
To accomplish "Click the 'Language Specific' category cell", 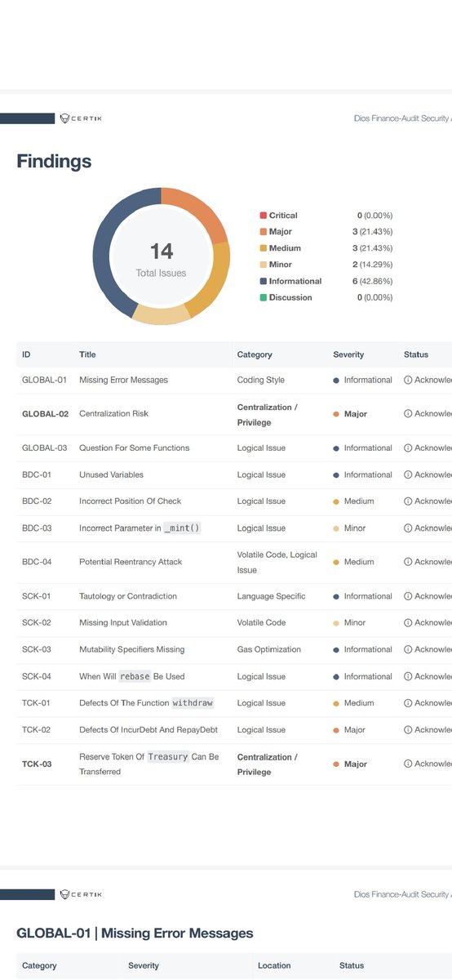I will pos(272,596).
